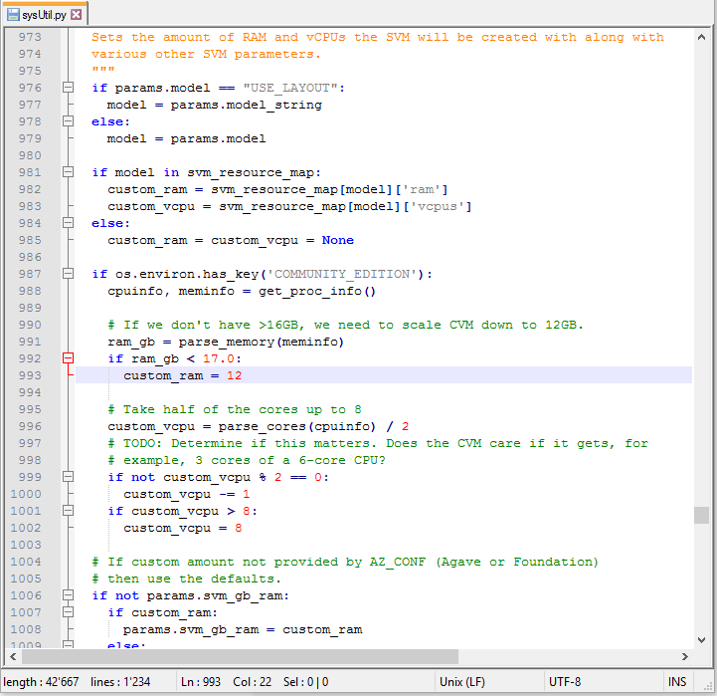Toggle the INS insert mode indicator

pyautogui.click(x=677, y=682)
